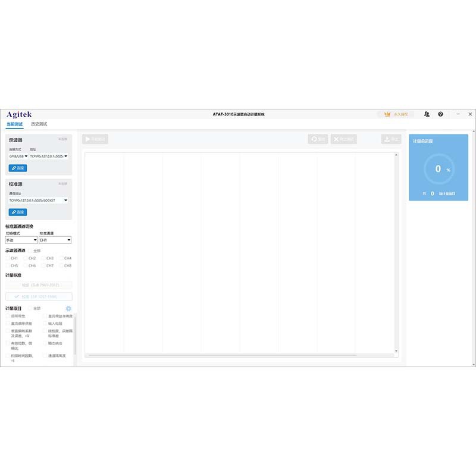The height and width of the screenshot is (476, 476).
Task: Click the X stop-test button
Action: click(344, 139)
